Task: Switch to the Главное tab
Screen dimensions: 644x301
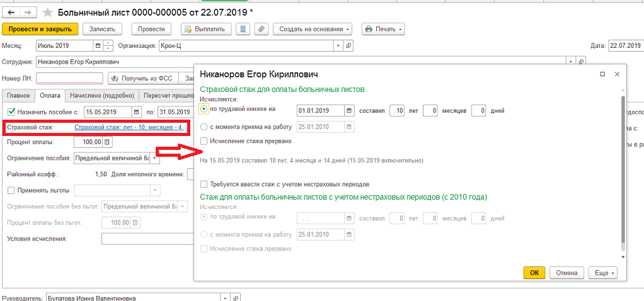Action: (x=18, y=96)
